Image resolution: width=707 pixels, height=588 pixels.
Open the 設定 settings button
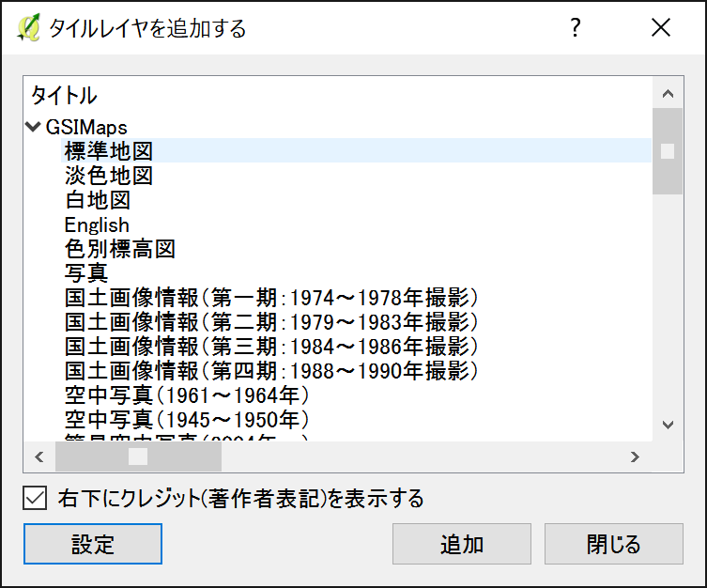tap(93, 544)
